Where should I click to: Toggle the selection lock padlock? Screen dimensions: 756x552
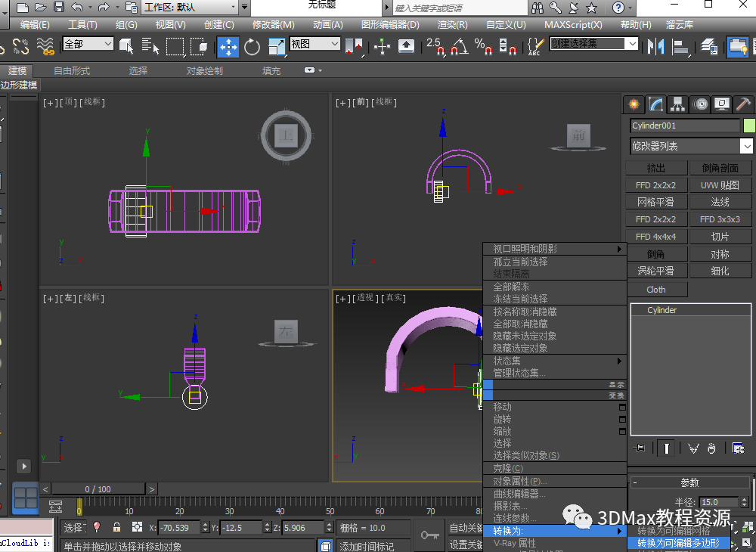coord(116,527)
